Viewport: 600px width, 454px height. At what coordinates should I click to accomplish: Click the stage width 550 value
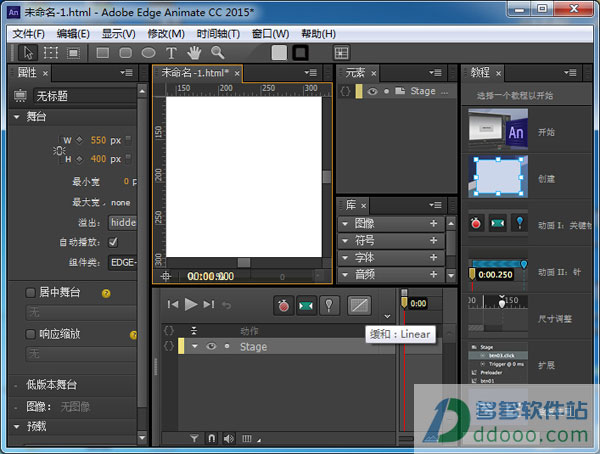(x=98, y=140)
